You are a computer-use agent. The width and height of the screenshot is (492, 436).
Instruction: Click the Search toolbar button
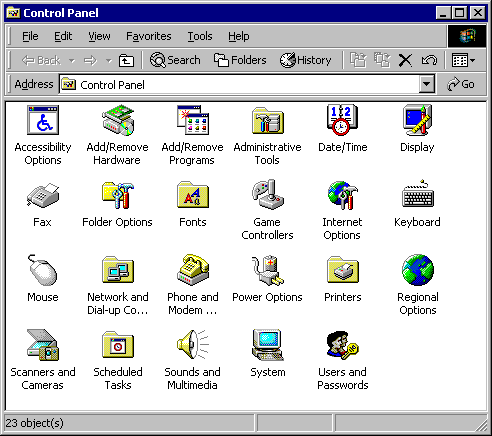[x=175, y=60]
